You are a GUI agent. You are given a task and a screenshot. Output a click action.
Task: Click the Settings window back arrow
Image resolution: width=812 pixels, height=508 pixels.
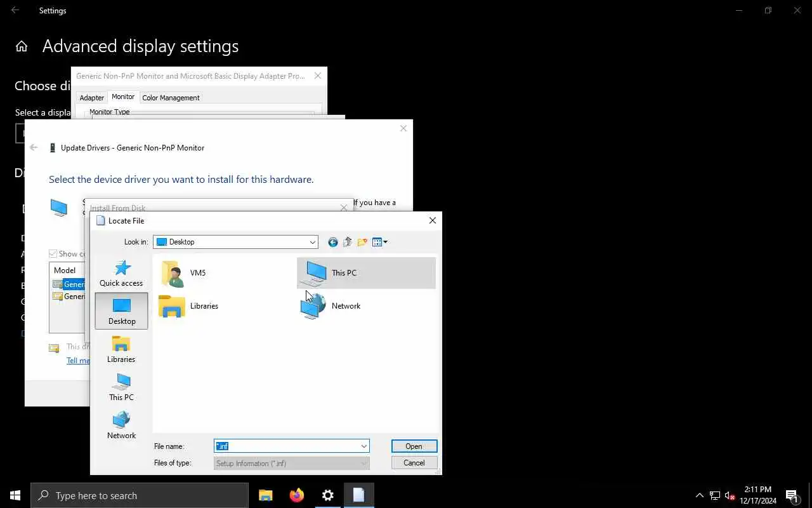(15, 10)
